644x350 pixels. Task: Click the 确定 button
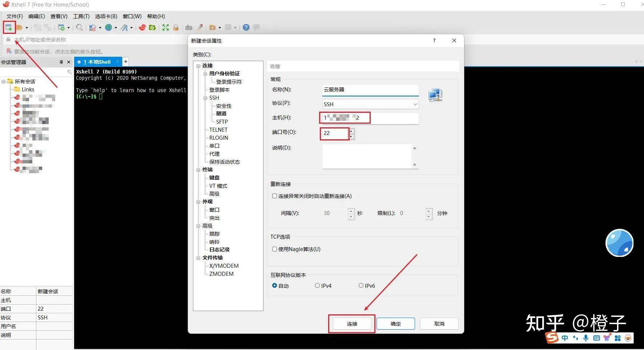click(396, 324)
